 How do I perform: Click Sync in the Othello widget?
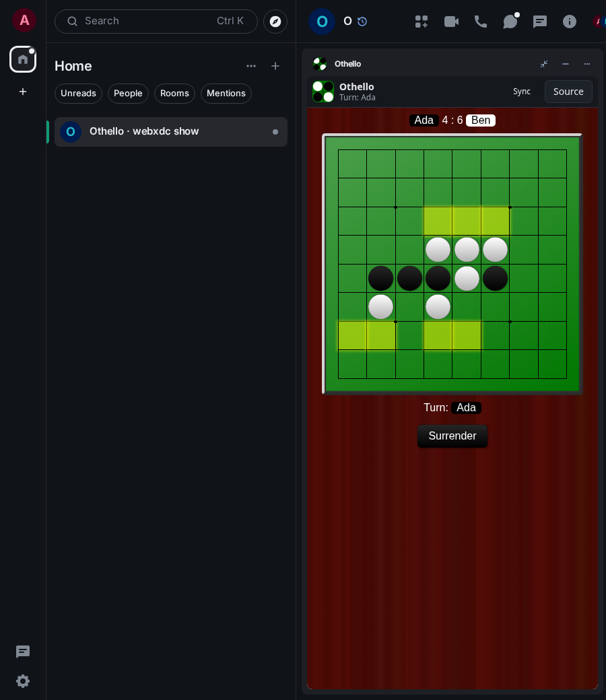(522, 92)
